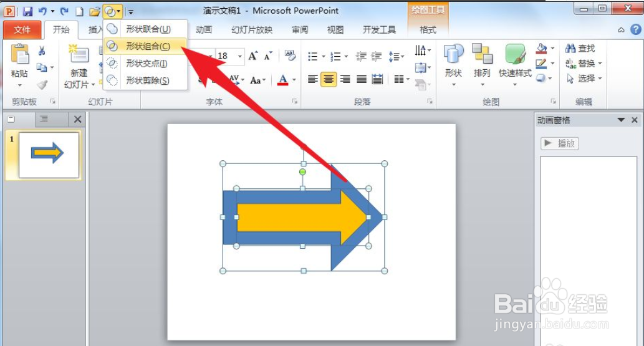Select 形状交点(I) from the menu
The image size is (644, 346).
(x=145, y=64)
